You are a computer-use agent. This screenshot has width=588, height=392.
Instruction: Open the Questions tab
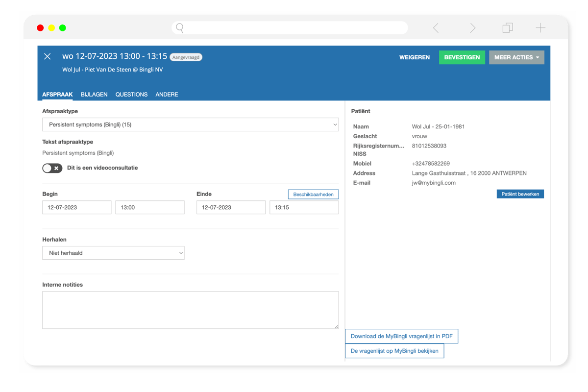[x=131, y=95]
